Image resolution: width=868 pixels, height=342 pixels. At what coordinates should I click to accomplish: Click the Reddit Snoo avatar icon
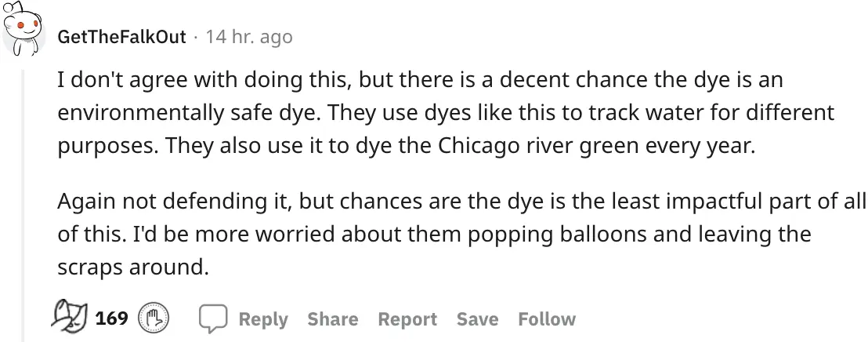pos(24,31)
